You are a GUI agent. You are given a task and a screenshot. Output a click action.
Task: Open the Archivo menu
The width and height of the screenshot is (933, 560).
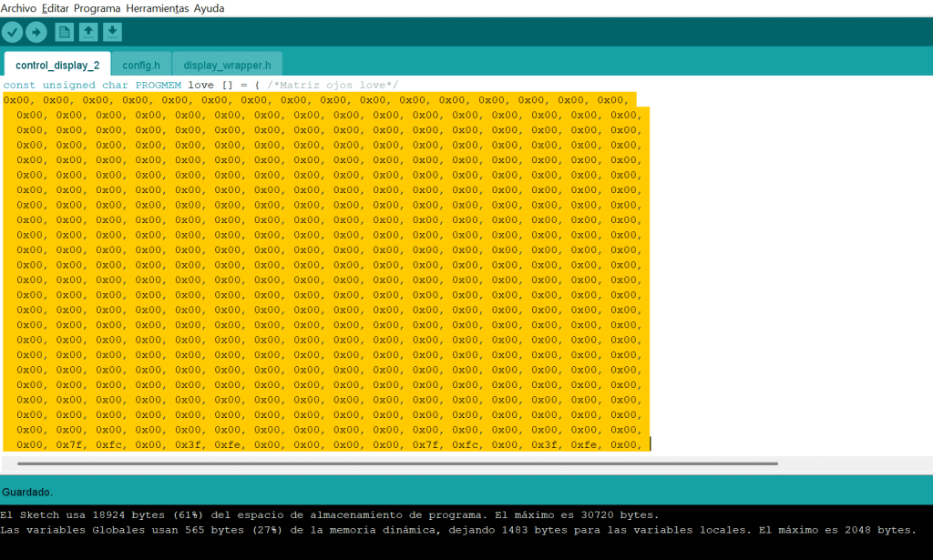click(18, 8)
